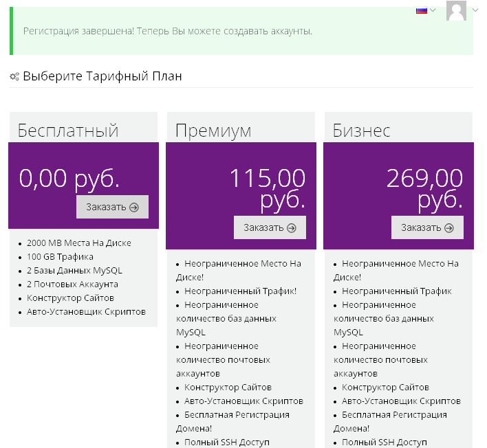Click the Russian flag language icon
This screenshot has width=487, height=448.
[422, 10]
